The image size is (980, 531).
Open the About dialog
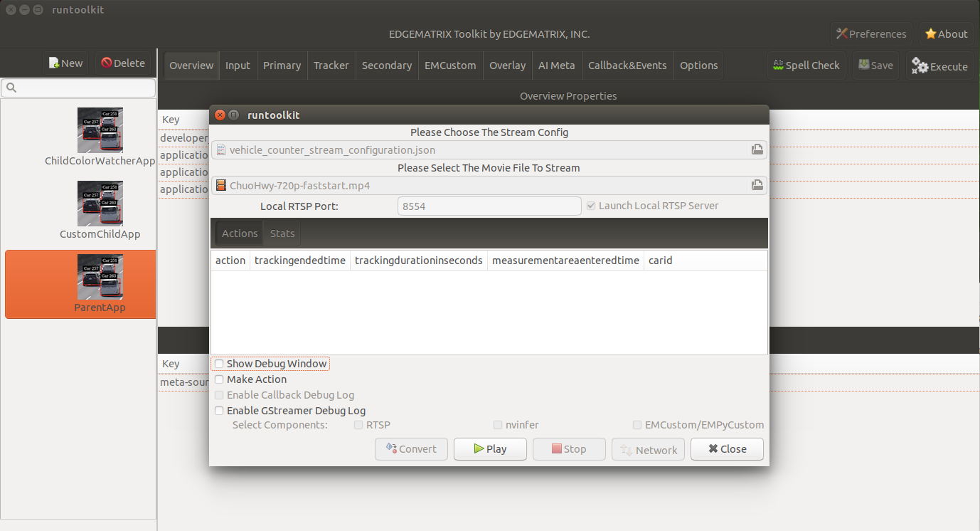pyautogui.click(x=946, y=33)
